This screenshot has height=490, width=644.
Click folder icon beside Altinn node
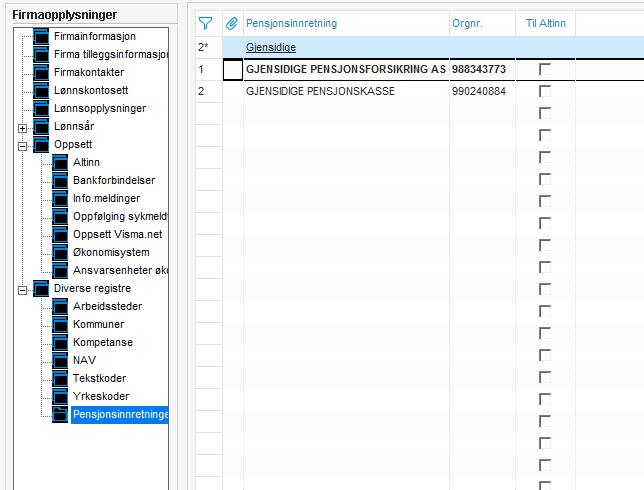tap(60, 163)
